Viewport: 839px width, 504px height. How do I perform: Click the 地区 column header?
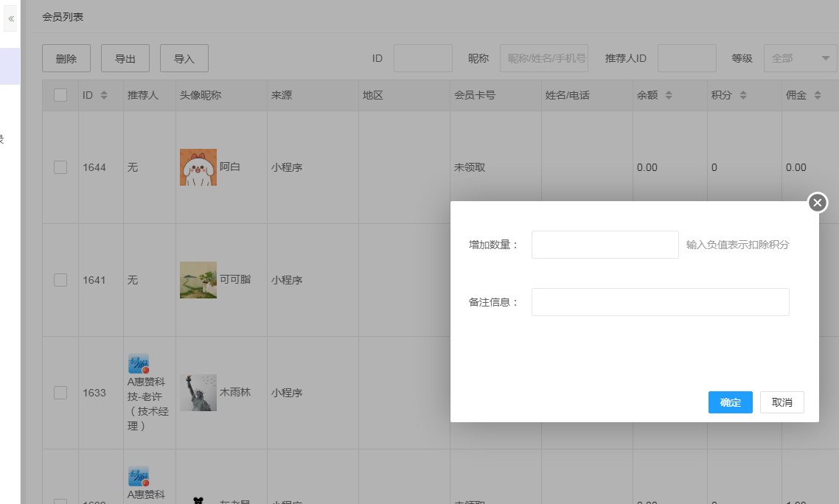pyautogui.click(x=373, y=95)
